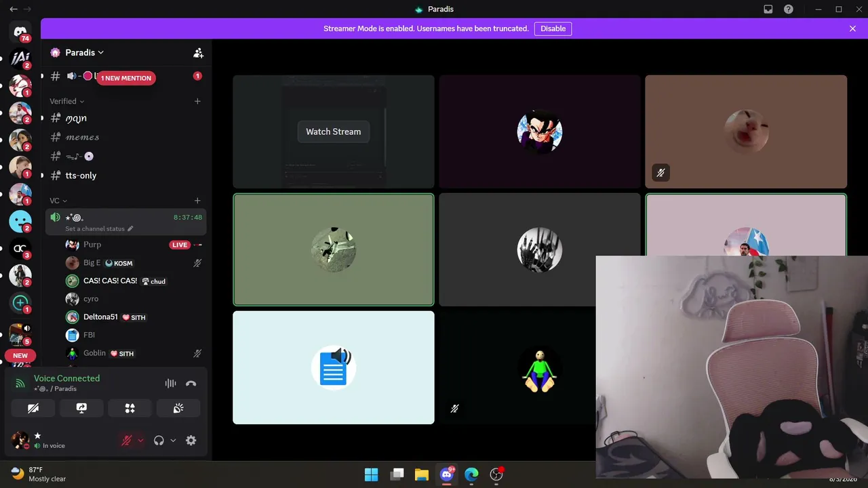
Task: Select Deltona51 in voice member list
Action: (125, 317)
